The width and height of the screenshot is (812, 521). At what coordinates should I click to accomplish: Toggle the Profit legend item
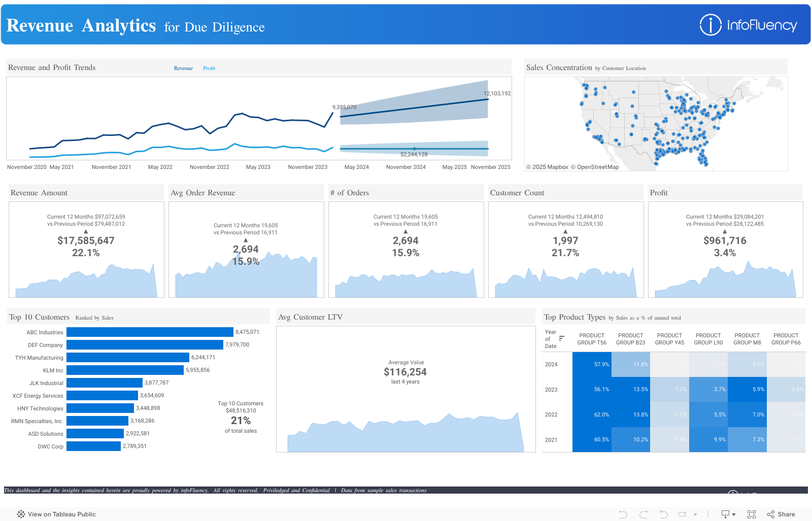[x=209, y=68]
